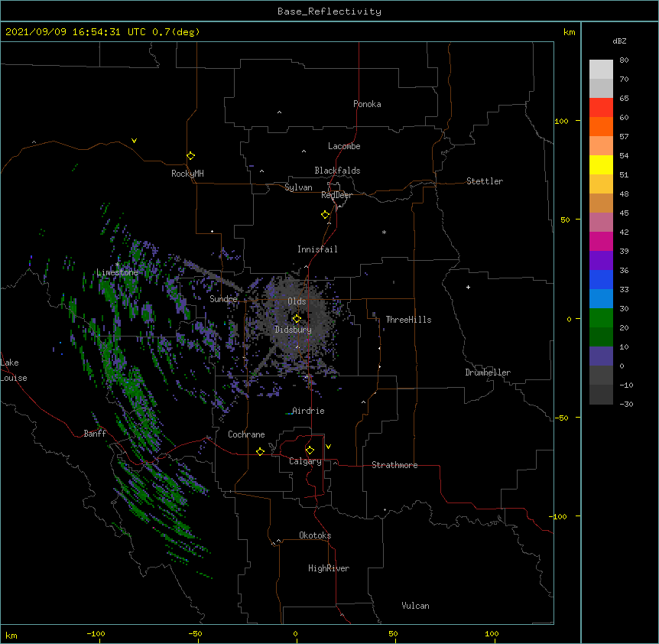The width and height of the screenshot is (659, 644).
Task: Click the red 65 dBZ legend swatch
Action: pyautogui.click(x=601, y=107)
